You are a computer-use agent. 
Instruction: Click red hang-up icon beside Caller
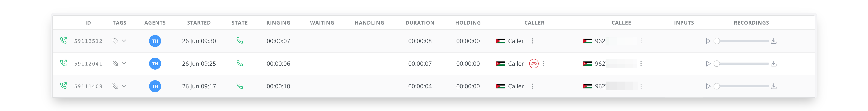pyautogui.click(x=534, y=64)
